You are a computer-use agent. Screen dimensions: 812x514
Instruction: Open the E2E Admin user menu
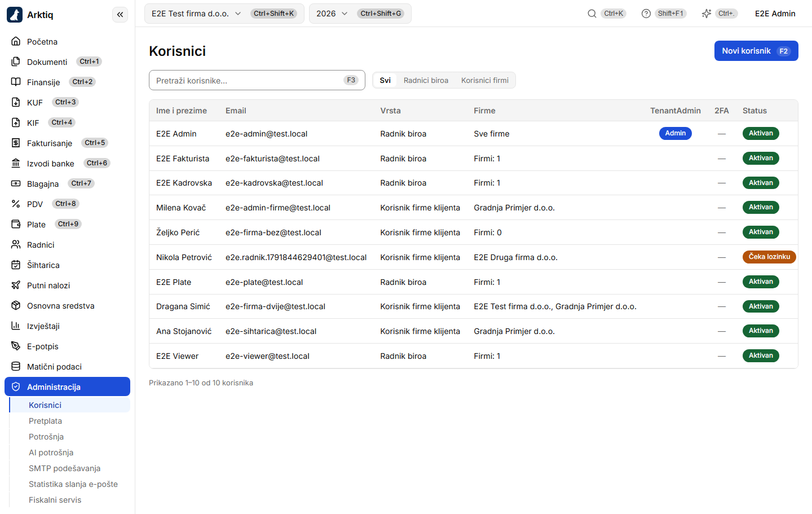(x=775, y=14)
